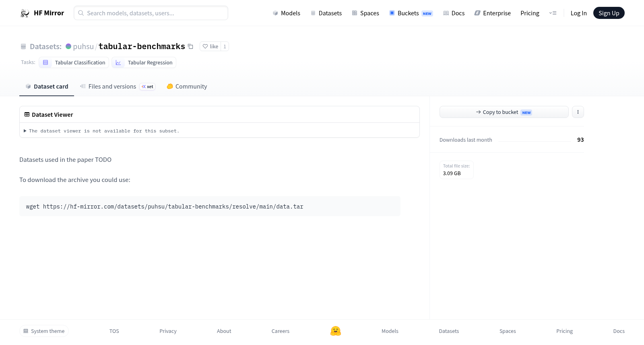Screen dimensions: 644x345
Task: Click the Spaces footer link
Action: [x=508, y=331]
